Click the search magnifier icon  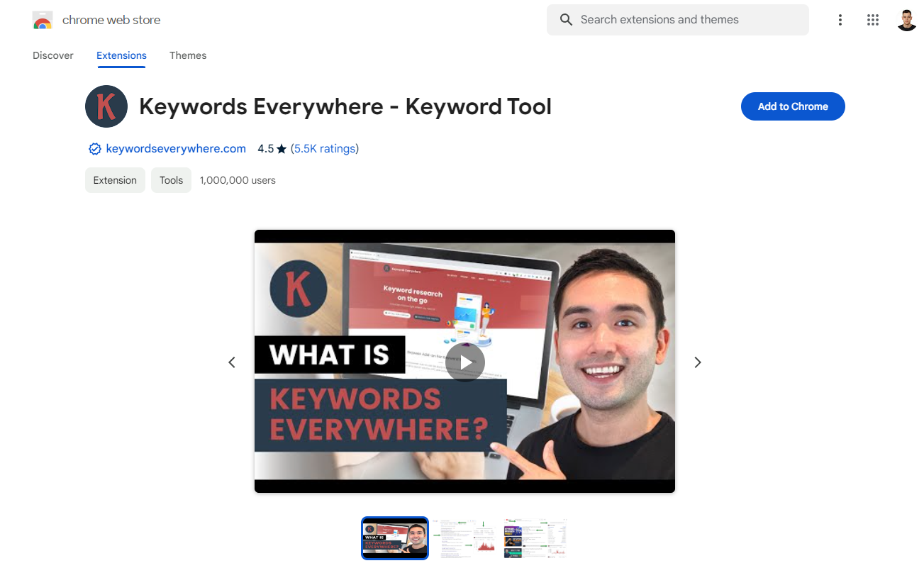click(566, 20)
